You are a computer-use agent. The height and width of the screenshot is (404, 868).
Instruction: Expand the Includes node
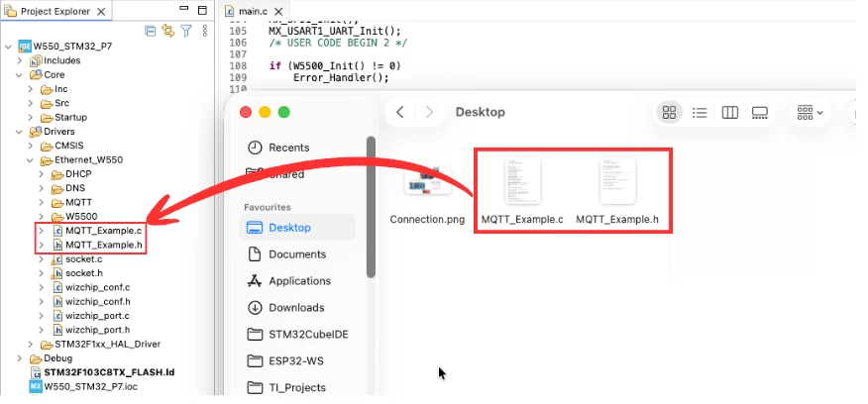(20, 60)
